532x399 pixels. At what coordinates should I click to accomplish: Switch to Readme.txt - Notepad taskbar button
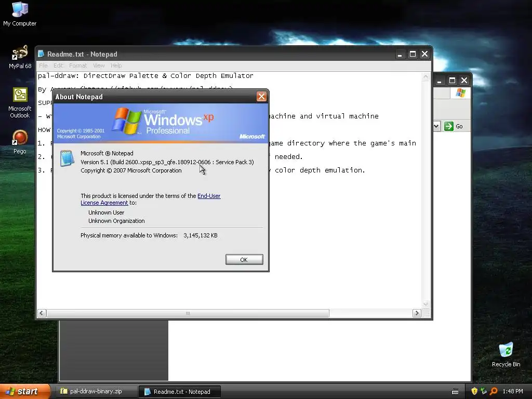pos(180,392)
